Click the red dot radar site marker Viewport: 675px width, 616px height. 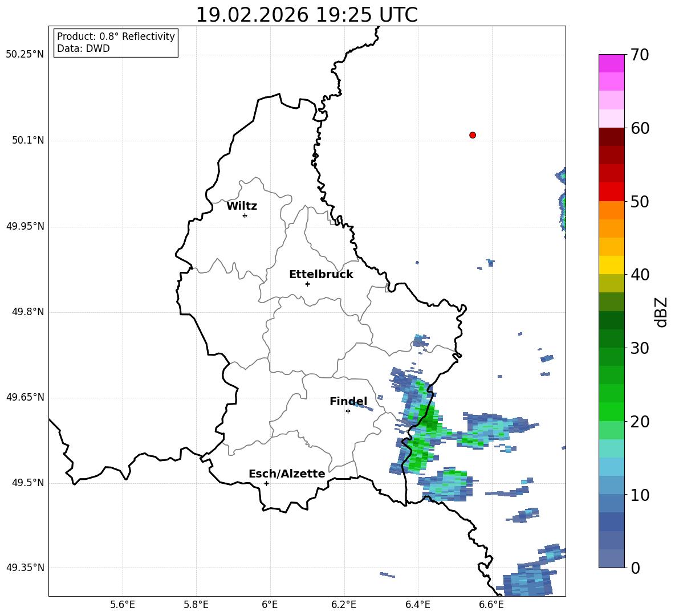point(472,135)
